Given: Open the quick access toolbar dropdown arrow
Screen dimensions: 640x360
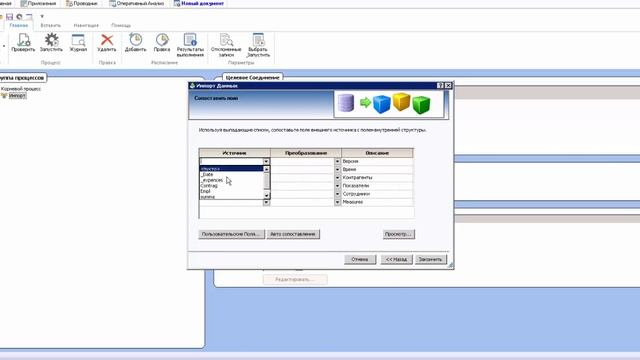Looking at the screenshot, I should tap(42, 16).
